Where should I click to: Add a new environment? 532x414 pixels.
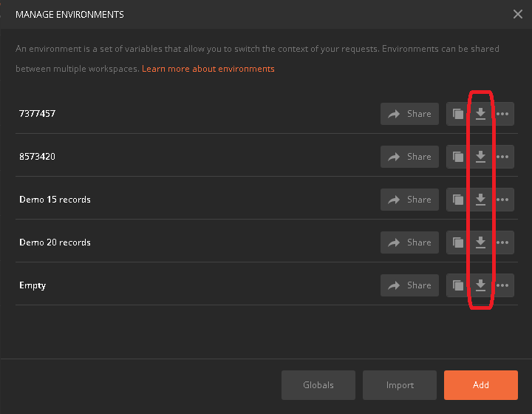coord(481,385)
